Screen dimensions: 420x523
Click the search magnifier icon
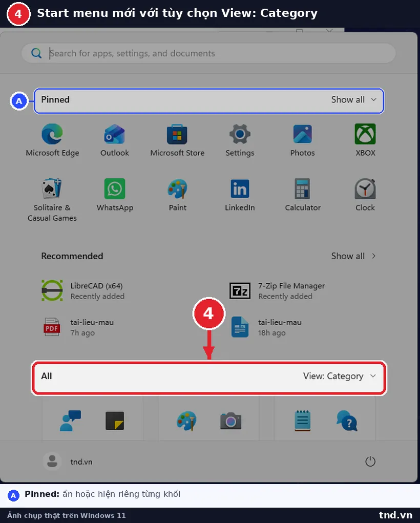coord(36,53)
